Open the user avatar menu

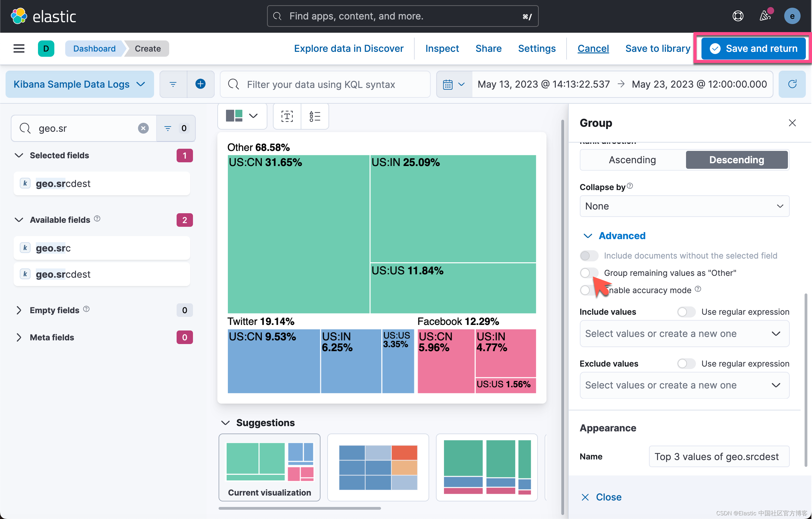point(792,16)
